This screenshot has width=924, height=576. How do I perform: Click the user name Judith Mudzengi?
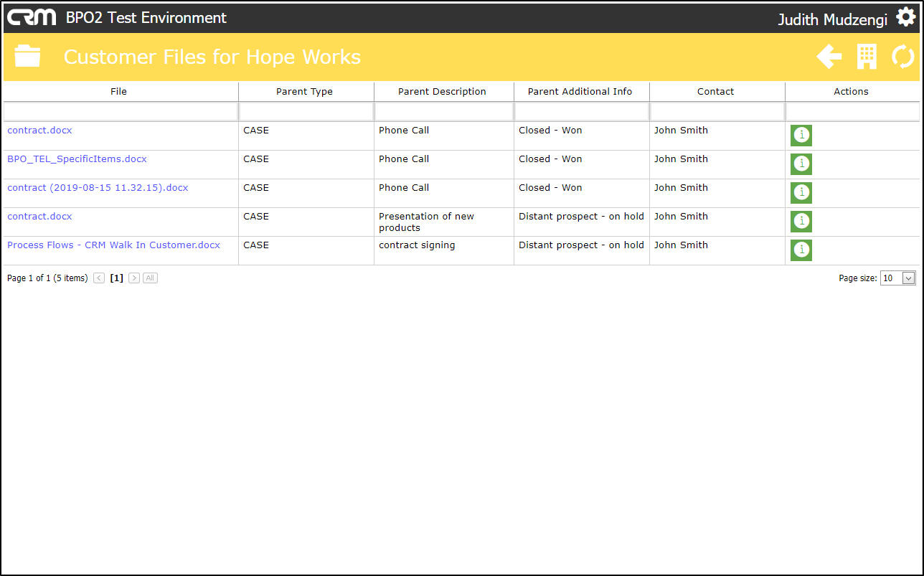(833, 19)
